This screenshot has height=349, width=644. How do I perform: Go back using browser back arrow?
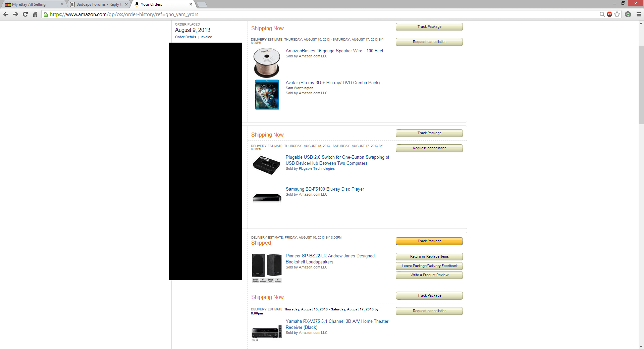coord(6,14)
